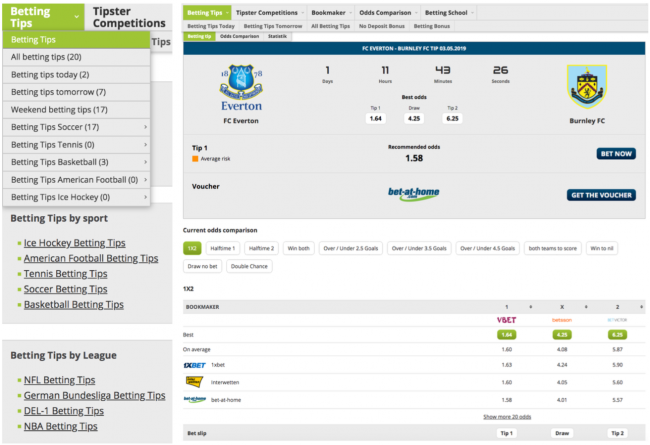Screen dimensions: 650x445
Task: Click the 1xBET bookmaker logo in table
Action: point(194,366)
